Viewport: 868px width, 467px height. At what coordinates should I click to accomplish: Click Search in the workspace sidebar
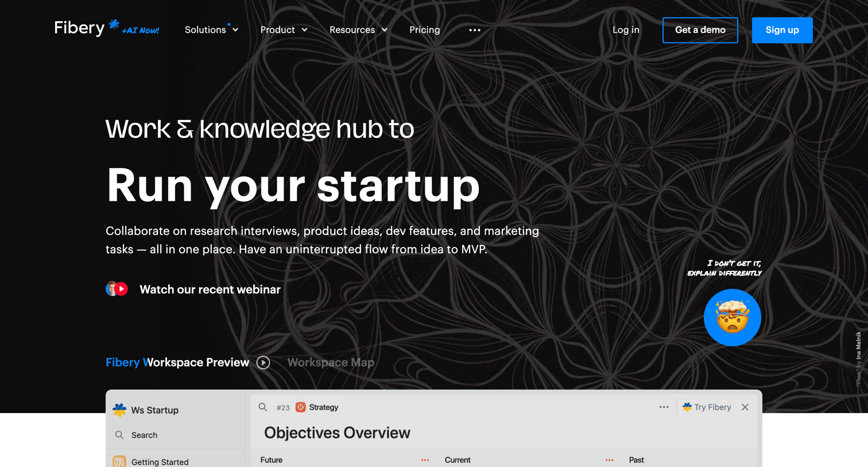coord(144,435)
